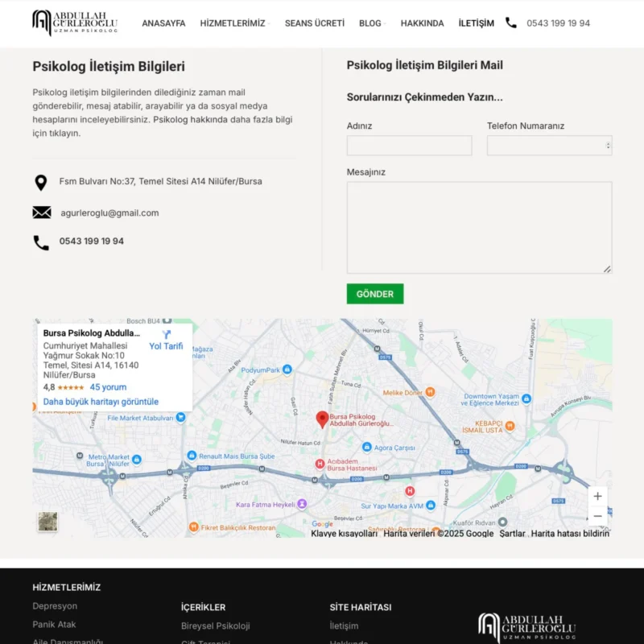Click the Sur Yapı Marka AVM marker
Viewport: 644px width, 644px height.
coord(431,506)
